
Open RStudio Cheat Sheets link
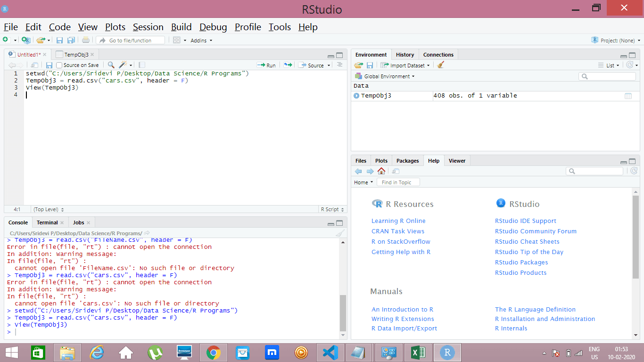coord(527,241)
